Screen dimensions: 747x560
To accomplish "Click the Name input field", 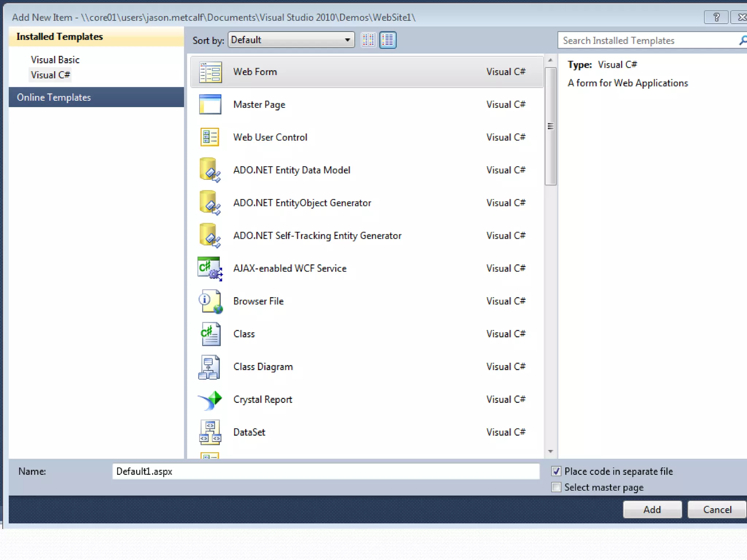I will [326, 471].
